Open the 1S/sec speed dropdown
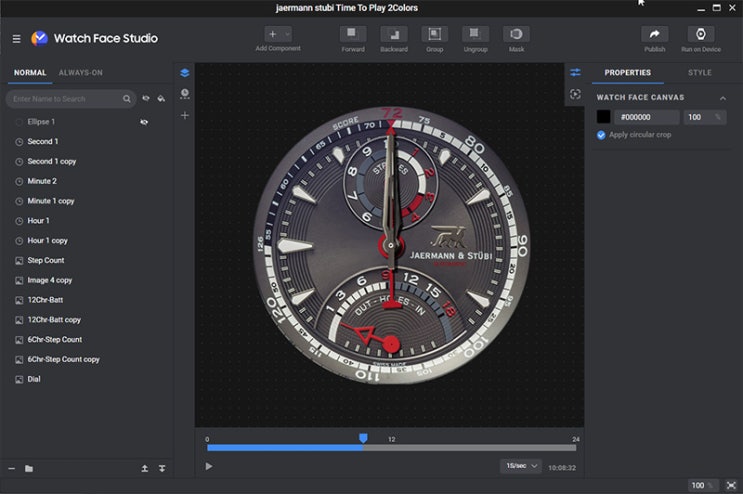Image resolution: width=743 pixels, height=494 pixels. tap(521, 466)
